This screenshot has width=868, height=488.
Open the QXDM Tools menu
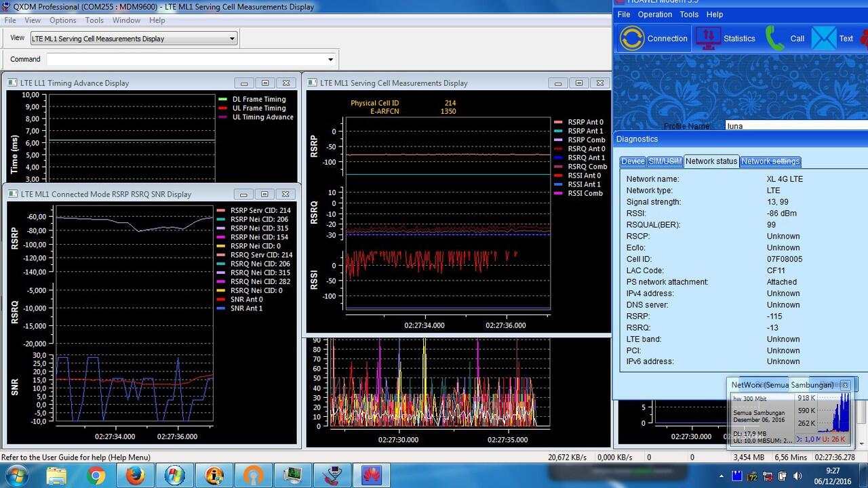click(94, 20)
